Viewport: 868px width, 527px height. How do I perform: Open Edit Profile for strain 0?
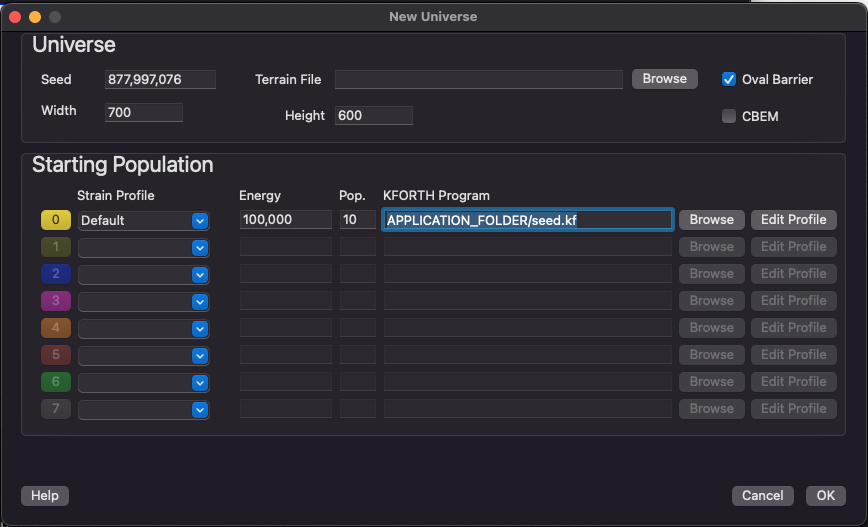(x=793, y=220)
